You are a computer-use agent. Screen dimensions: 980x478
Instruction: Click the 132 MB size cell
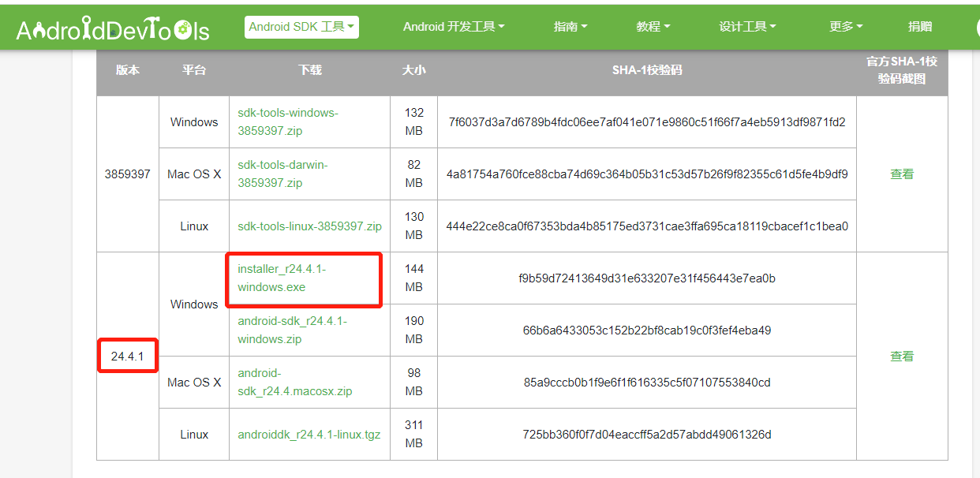414,122
